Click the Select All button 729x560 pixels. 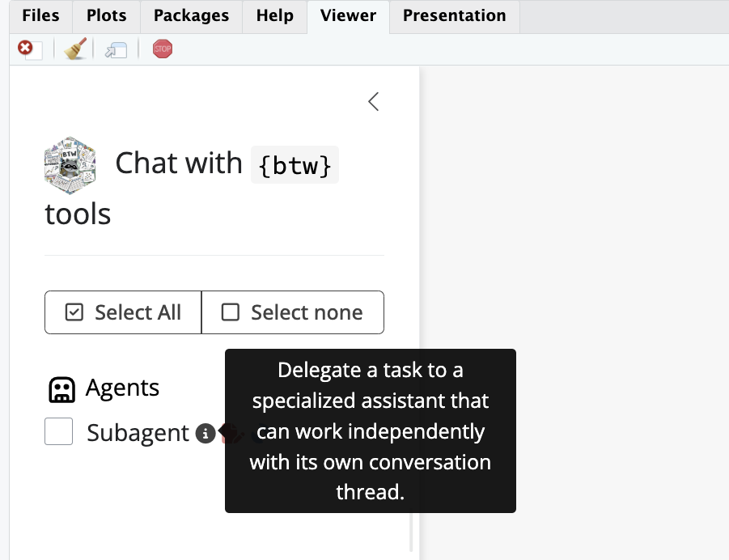pyautogui.click(x=123, y=312)
